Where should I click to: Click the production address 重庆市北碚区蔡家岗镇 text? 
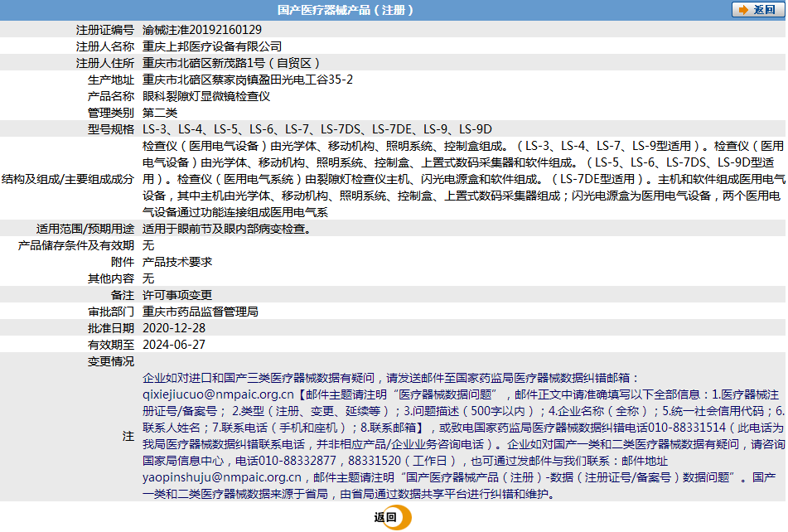[248, 80]
